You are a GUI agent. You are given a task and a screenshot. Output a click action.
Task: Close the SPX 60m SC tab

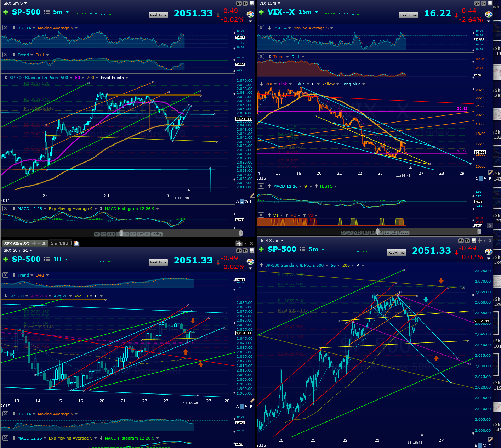click(x=44, y=243)
